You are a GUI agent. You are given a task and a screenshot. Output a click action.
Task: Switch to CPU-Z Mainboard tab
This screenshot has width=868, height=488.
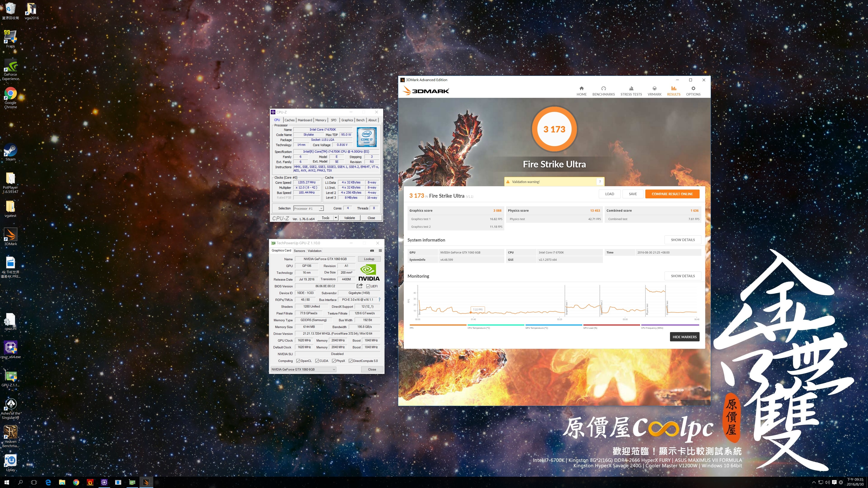[305, 120]
